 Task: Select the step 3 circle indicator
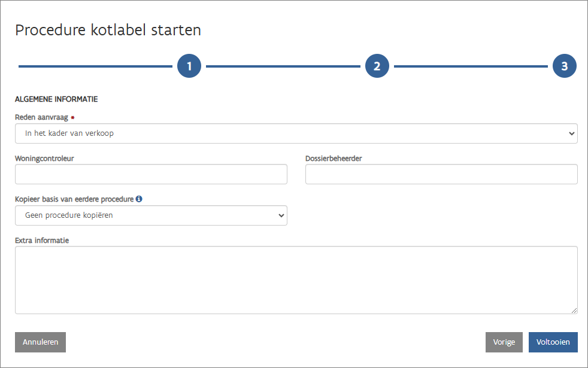(x=564, y=66)
